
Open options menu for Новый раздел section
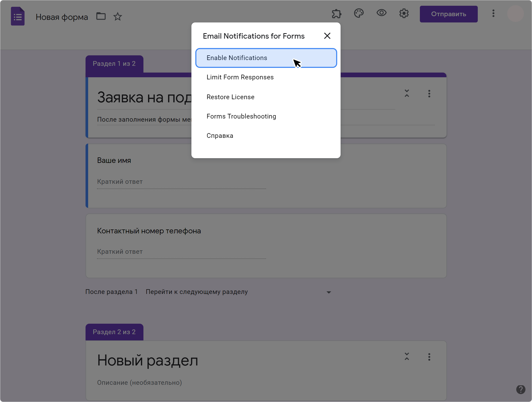coord(429,357)
